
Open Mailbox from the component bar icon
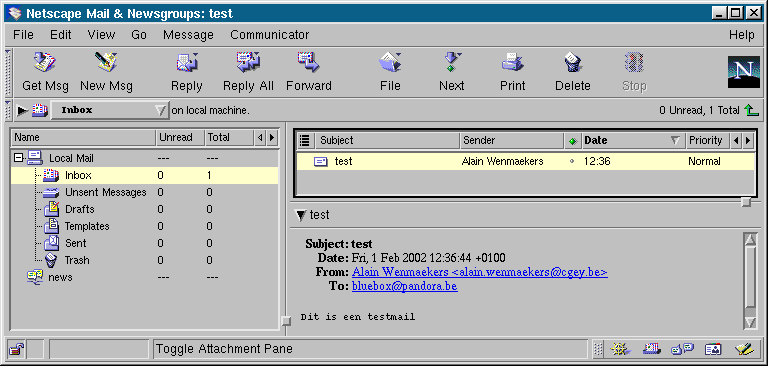651,349
